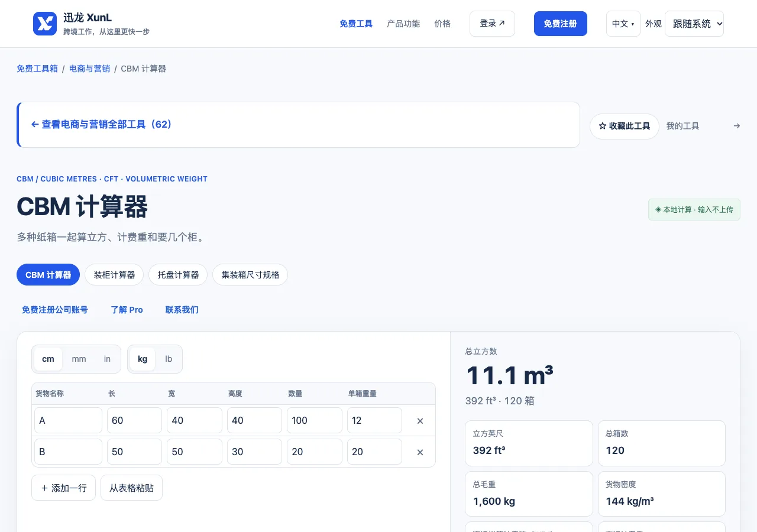
Task: Open 产品功能 navigation item
Action: [x=403, y=24]
